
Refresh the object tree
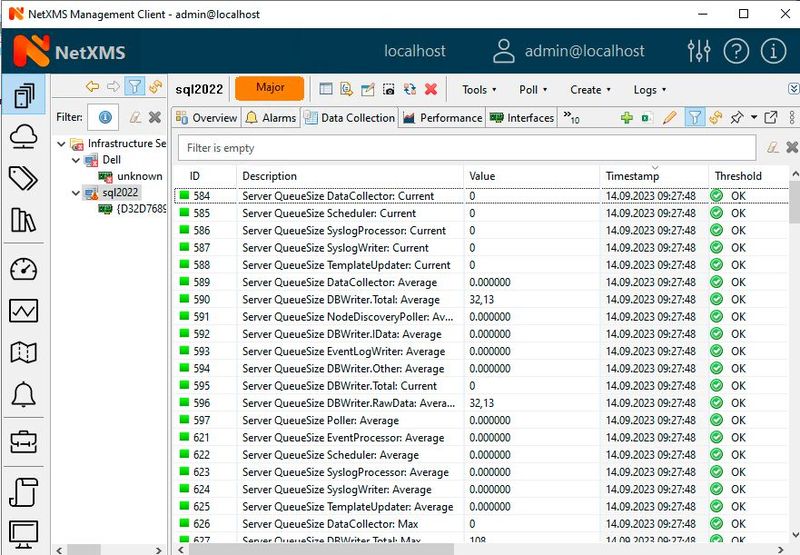(156, 87)
